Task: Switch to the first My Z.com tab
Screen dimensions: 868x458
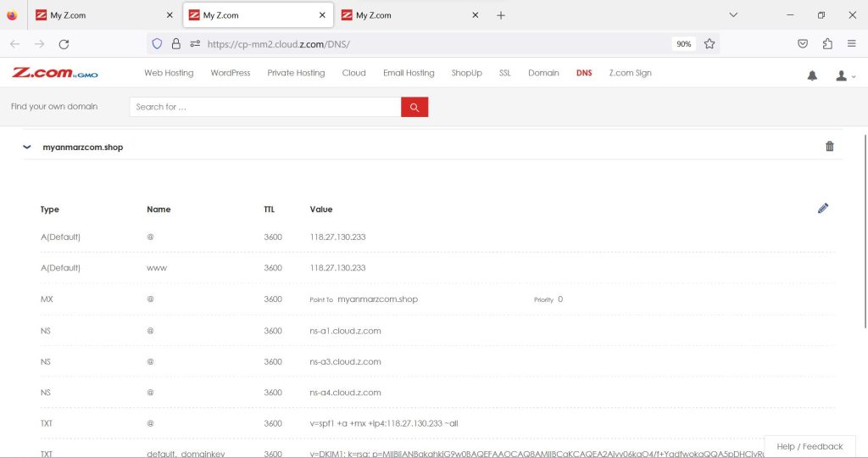Action: coord(104,15)
